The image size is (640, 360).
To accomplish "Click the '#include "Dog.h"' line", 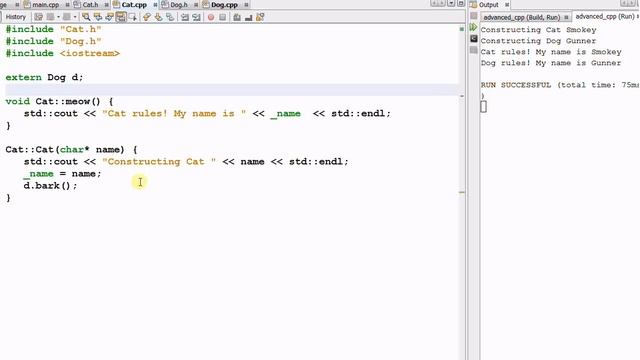I will [53, 41].
